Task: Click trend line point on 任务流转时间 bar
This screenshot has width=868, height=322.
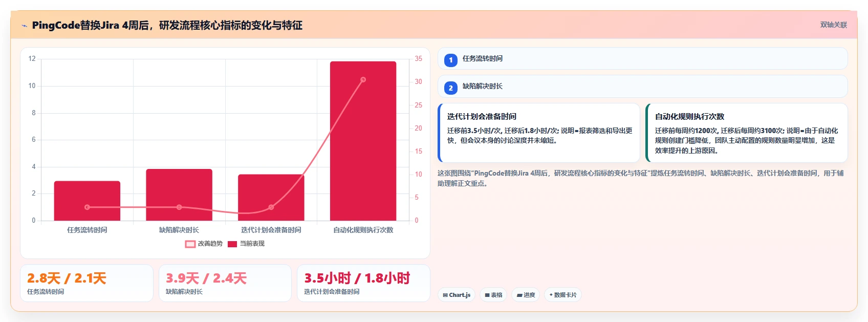Action: (87, 207)
